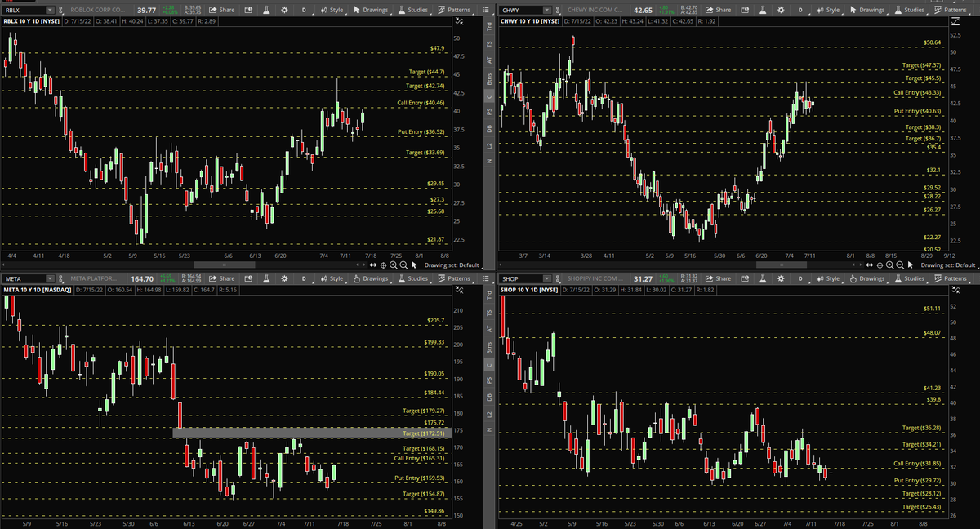Screen dimensions: 980x529
Task: Open the META symbol dropdown arrow
Action: tap(50, 278)
